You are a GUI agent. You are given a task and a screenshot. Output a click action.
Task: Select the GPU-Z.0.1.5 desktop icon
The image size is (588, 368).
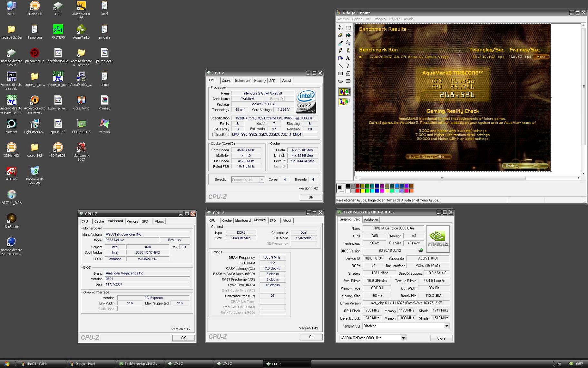(81, 127)
